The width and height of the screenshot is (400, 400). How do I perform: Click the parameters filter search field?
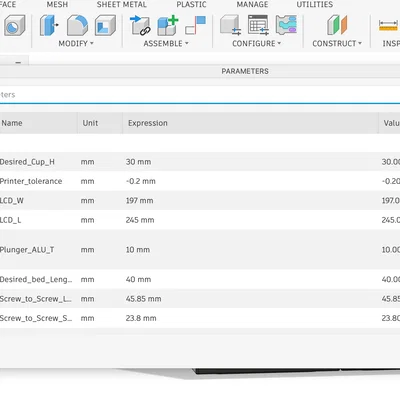200,95
